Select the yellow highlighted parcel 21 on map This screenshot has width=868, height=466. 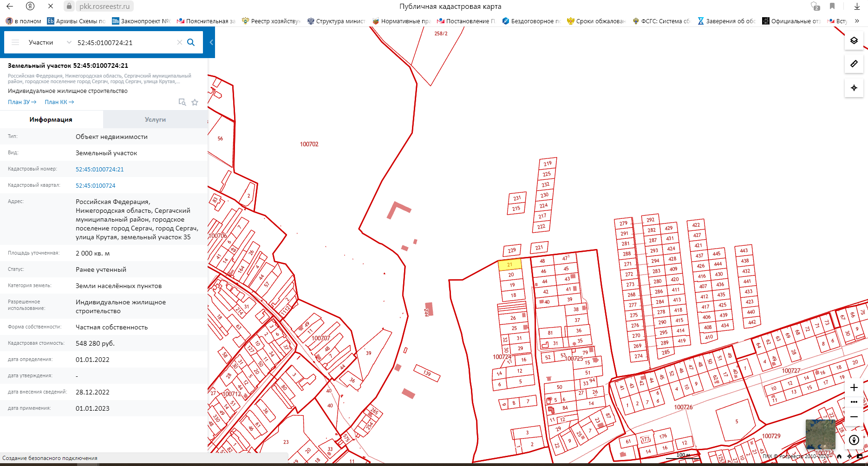(x=509, y=265)
